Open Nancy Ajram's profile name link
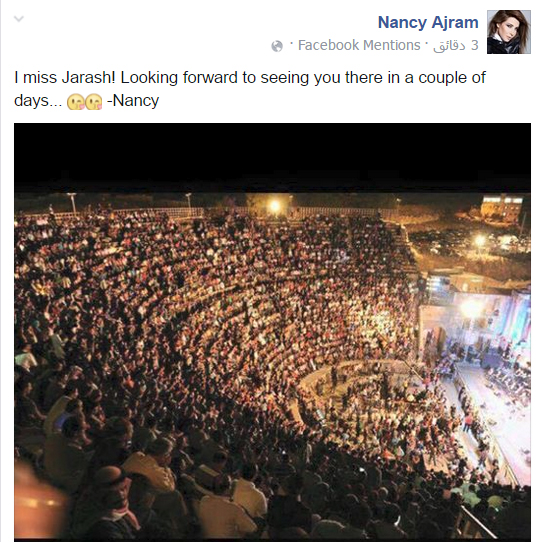Viewport: 536px width, 542px height. [428, 23]
